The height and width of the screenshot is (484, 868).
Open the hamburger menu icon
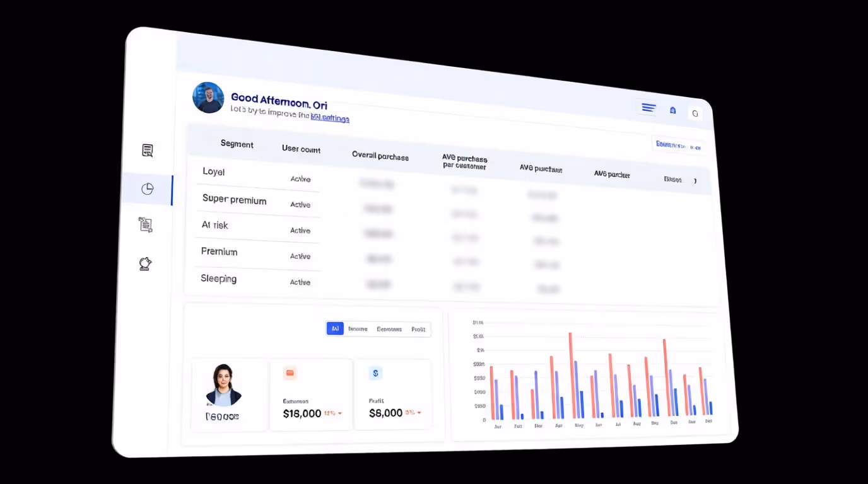648,108
